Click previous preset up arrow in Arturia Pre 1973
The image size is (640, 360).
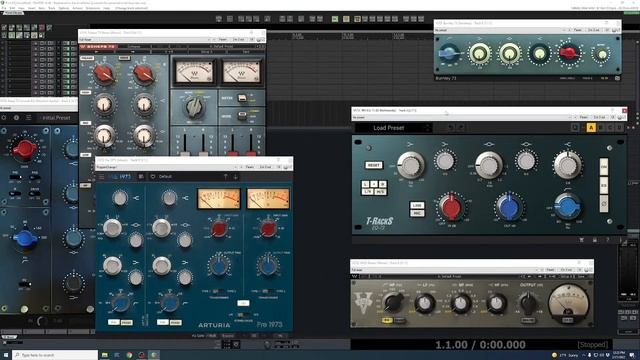[225, 177]
